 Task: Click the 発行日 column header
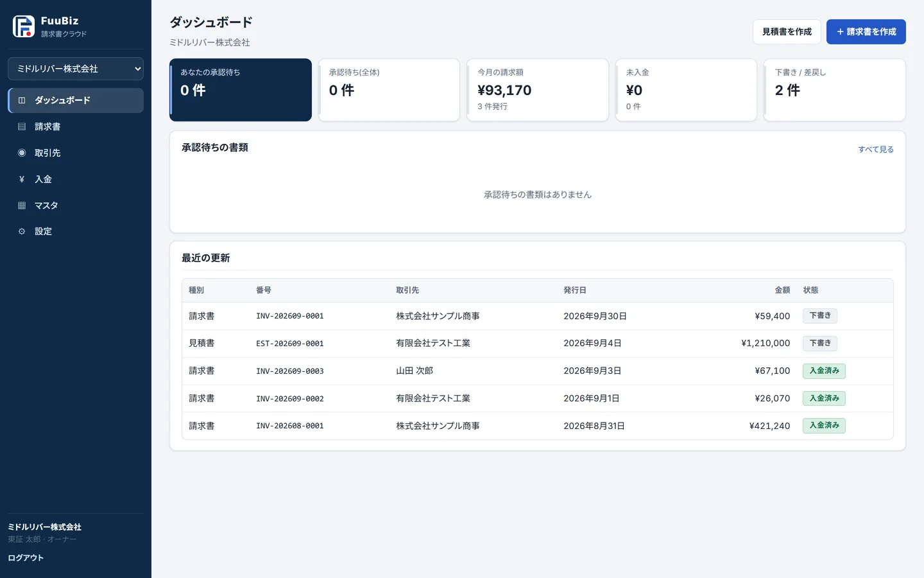click(x=575, y=290)
